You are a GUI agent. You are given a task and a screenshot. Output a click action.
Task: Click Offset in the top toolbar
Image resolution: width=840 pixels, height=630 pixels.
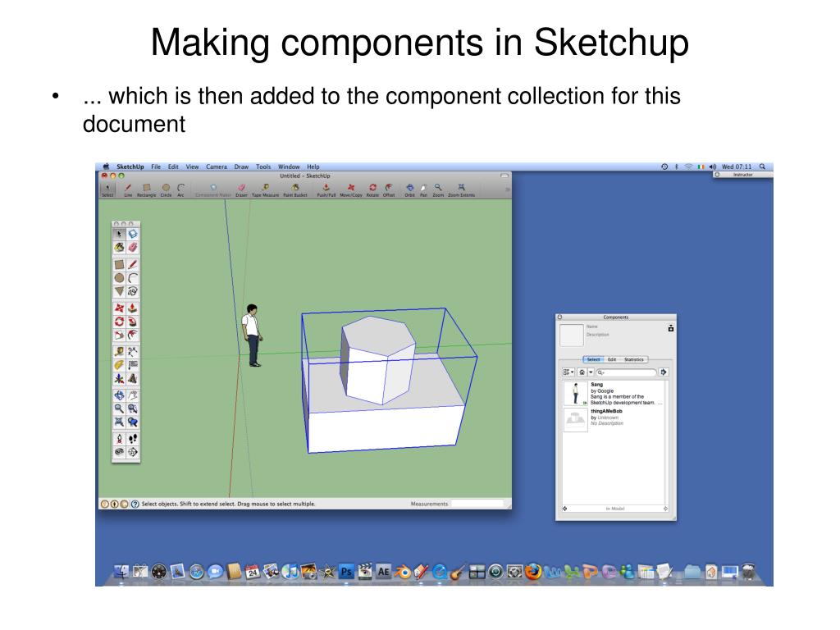pyautogui.click(x=389, y=189)
